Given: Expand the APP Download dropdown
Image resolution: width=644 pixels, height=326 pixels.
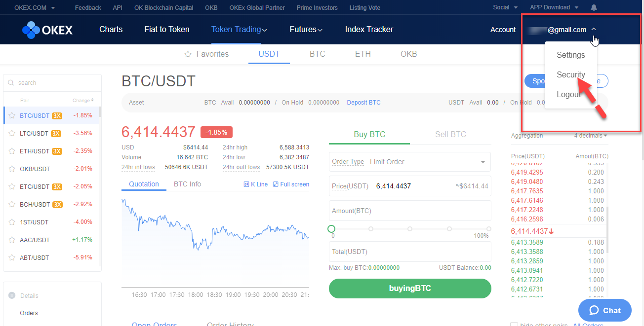Looking at the screenshot, I should click(554, 7).
